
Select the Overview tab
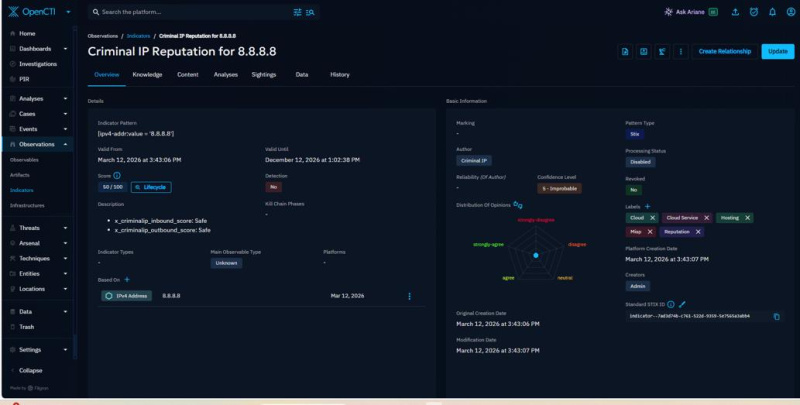pyautogui.click(x=107, y=75)
